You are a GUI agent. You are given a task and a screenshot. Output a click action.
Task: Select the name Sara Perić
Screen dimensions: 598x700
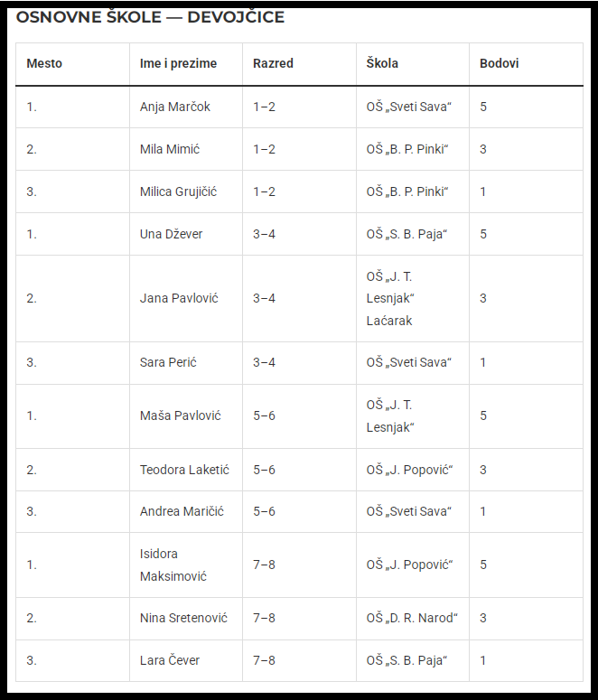(x=168, y=362)
